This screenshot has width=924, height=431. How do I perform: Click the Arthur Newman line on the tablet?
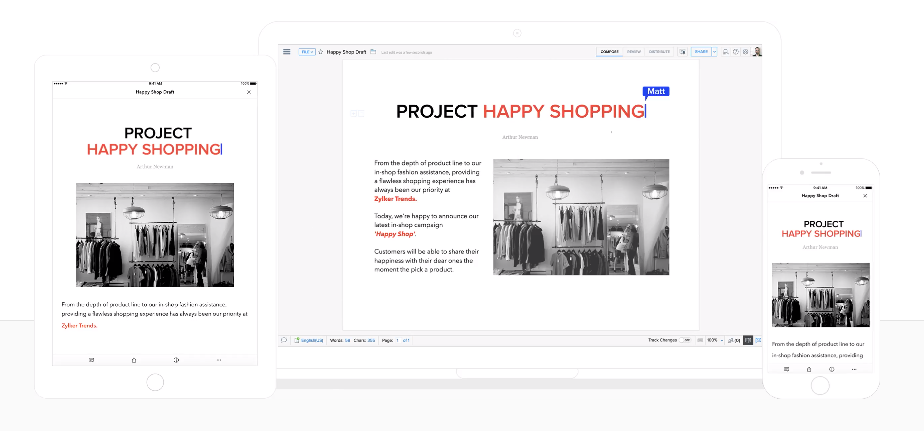pyautogui.click(x=155, y=167)
